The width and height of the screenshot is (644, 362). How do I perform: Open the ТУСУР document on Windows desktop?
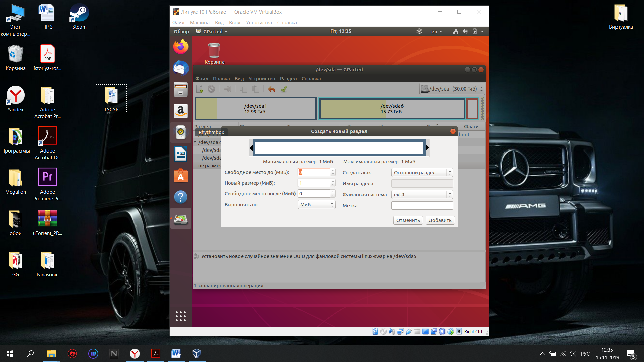tap(111, 99)
